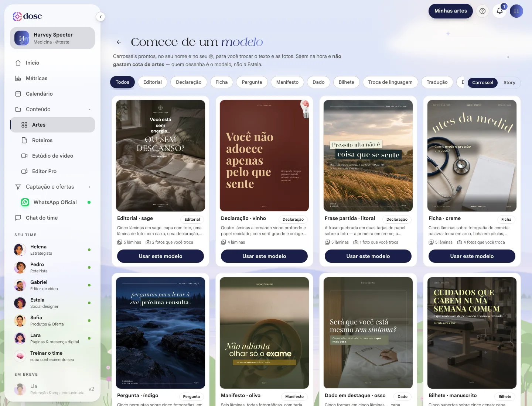Screen dimensions: 532x406
Task: Click the Chat do time speech bubble icon
Action: coord(18,218)
